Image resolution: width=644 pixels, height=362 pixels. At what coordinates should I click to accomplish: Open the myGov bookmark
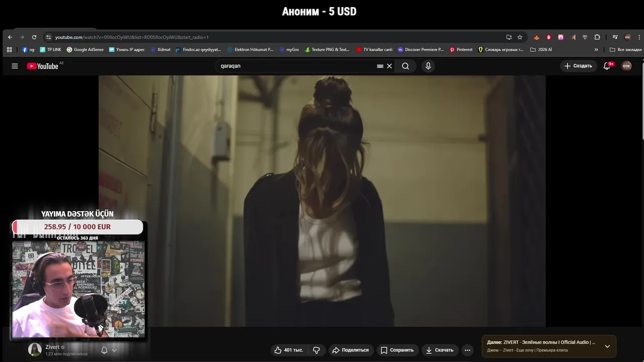pyautogui.click(x=289, y=50)
